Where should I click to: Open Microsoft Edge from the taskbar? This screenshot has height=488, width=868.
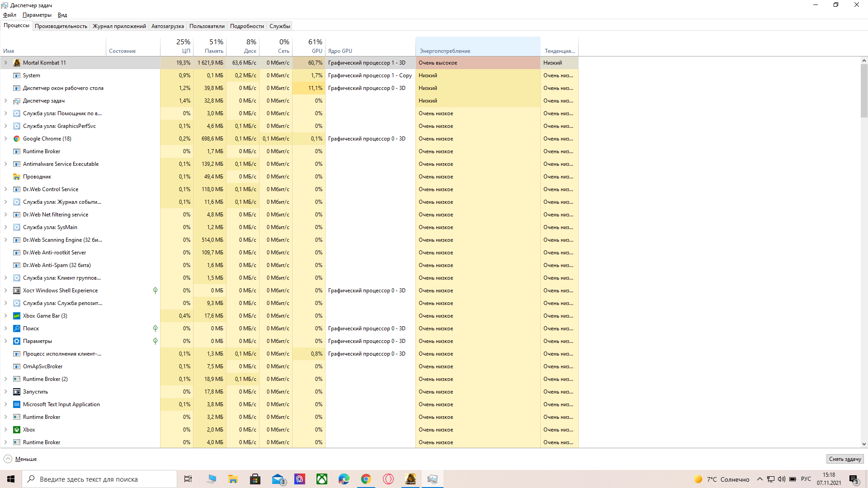[x=344, y=479]
